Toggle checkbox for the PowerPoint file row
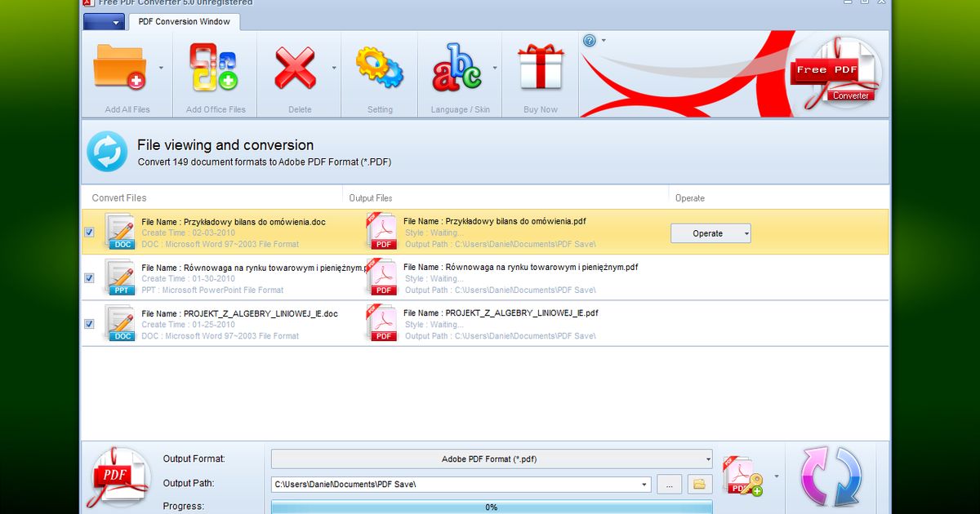Image resolution: width=980 pixels, height=514 pixels. [89, 278]
